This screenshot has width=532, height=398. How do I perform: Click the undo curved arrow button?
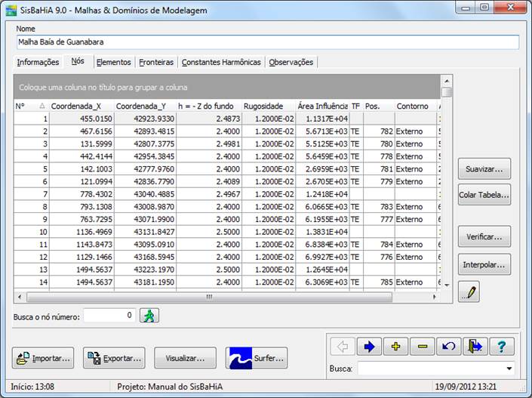point(448,347)
